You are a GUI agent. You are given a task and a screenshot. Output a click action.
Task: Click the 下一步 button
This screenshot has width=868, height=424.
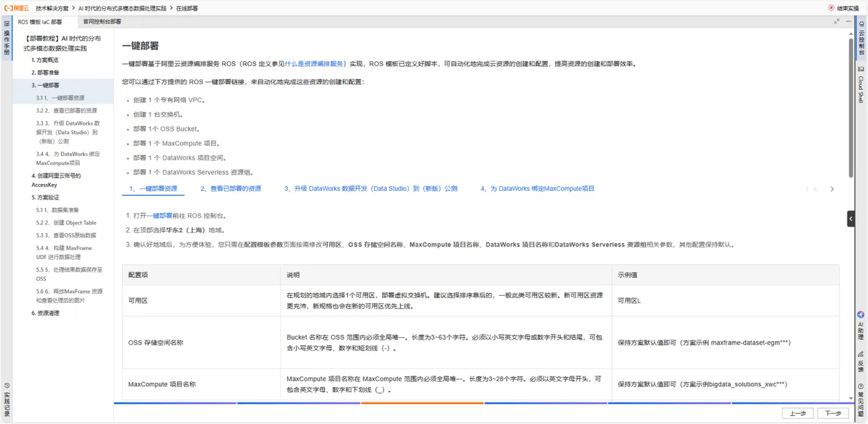point(833,413)
